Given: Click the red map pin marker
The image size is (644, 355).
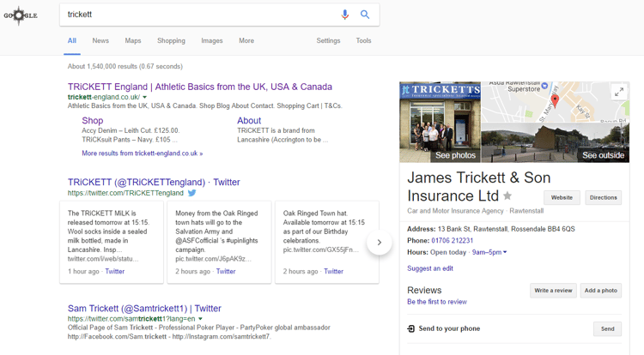Looking at the screenshot, I should click(555, 101).
